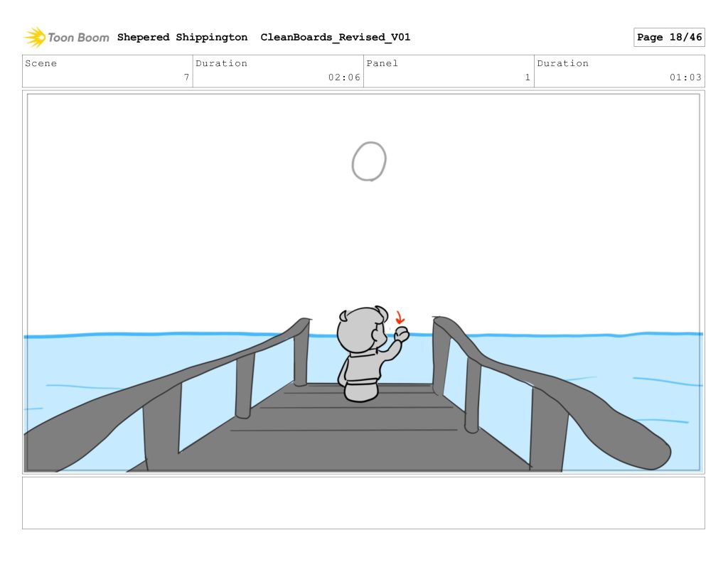728x562 pixels.
Task: Click the Page 18/46 indicator box
Action: pos(668,38)
